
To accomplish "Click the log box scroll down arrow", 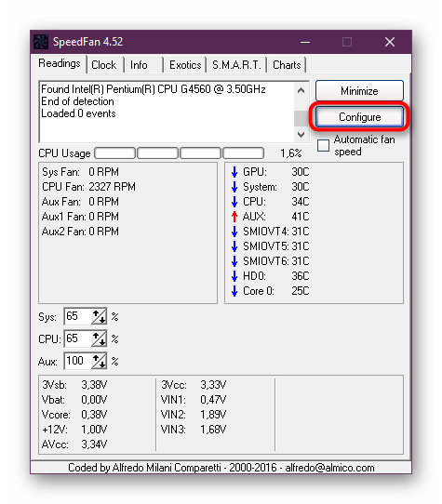I will (x=301, y=134).
